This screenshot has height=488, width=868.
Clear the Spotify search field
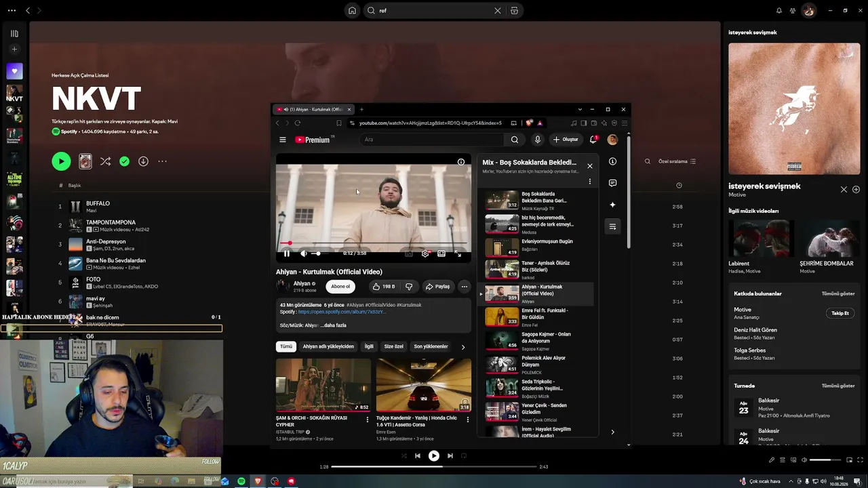[x=497, y=10]
